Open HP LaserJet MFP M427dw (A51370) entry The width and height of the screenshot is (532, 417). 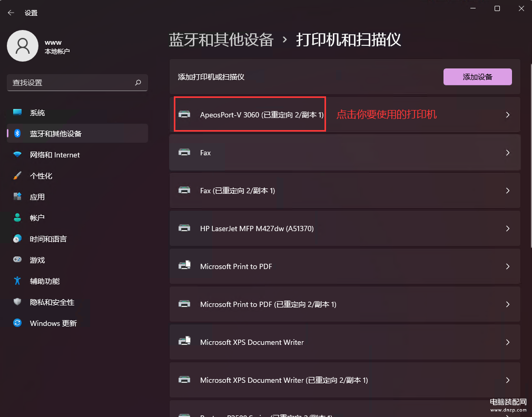coord(344,229)
